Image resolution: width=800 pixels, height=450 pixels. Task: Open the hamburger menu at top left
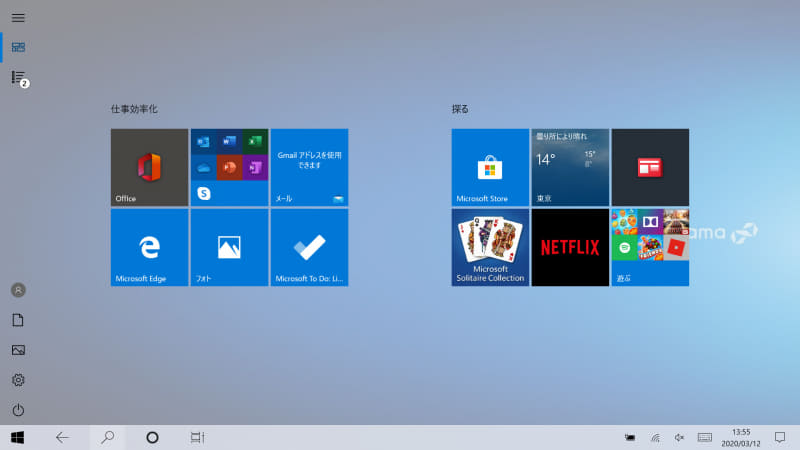pos(18,18)
